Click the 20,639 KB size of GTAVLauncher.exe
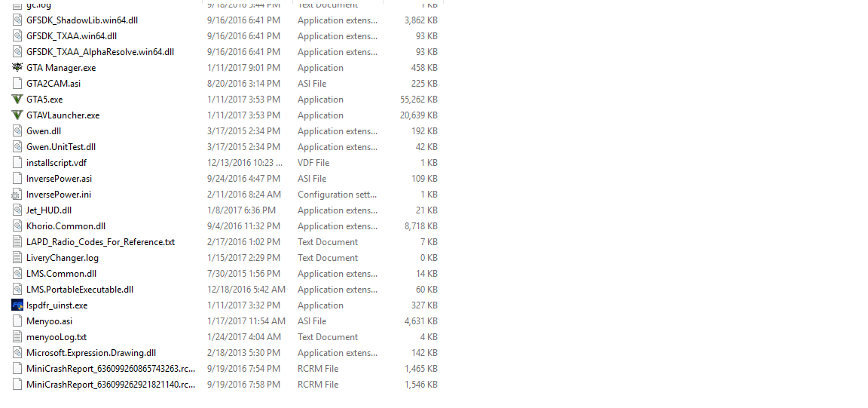Viewport: 868px width, 408px height. [418, 115]
